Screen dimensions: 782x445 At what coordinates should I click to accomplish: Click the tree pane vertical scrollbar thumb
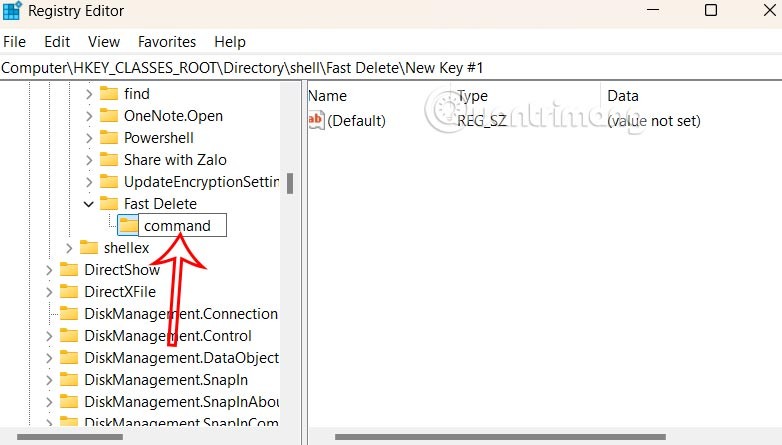(x=289, y=184)
